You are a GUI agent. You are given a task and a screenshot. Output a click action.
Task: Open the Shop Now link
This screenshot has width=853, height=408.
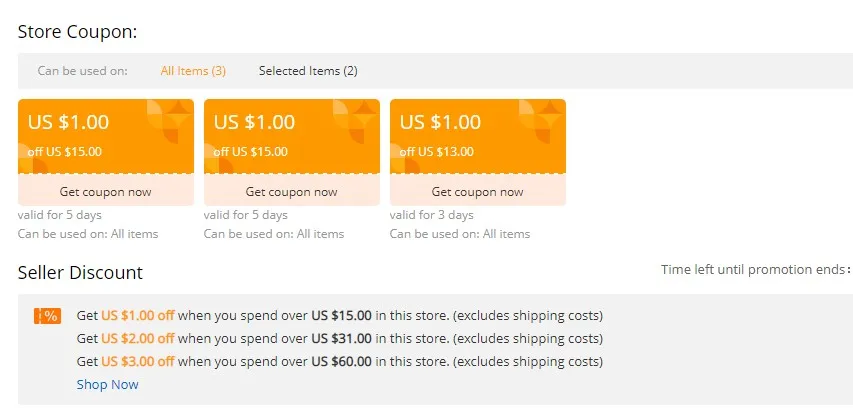click(107, 384)
